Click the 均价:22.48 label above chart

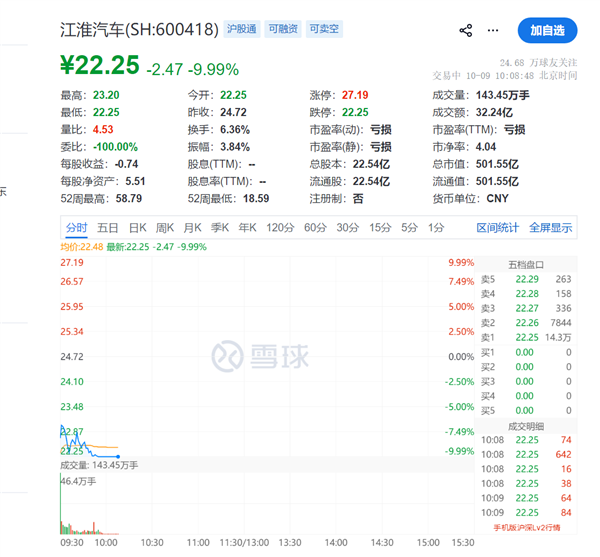(82, 247)
